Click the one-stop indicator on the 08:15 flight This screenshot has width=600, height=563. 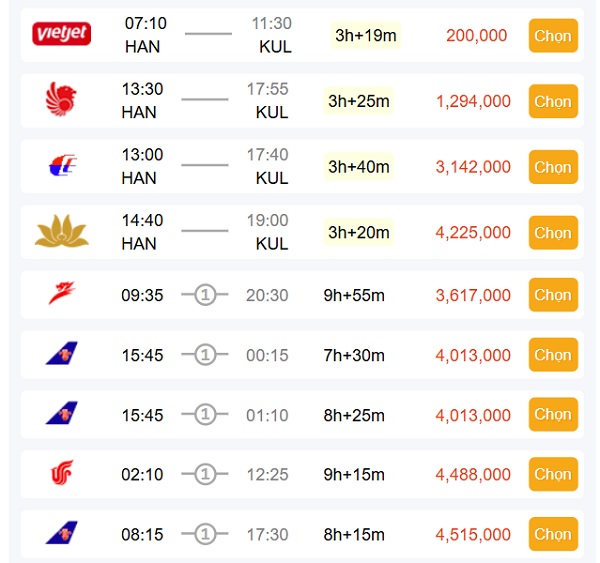click(x=205, y=534)
